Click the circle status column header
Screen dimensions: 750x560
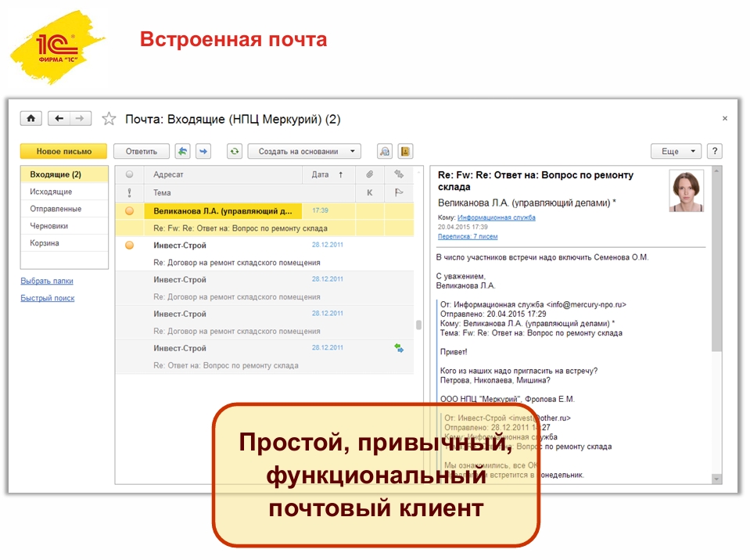point(130,174)
